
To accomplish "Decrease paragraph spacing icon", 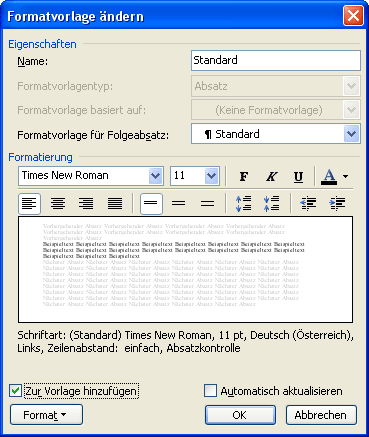I will coord(271,203).
